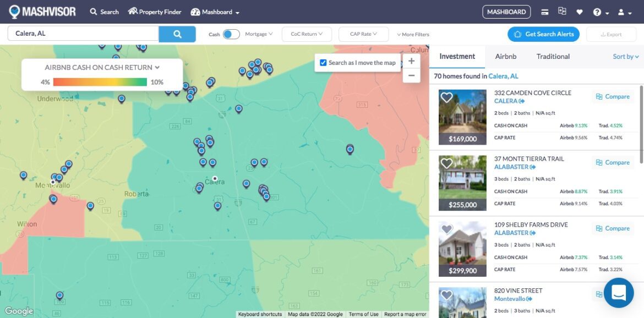Open the chat support widget
This screenshot has width=644, height=318.
618,292
